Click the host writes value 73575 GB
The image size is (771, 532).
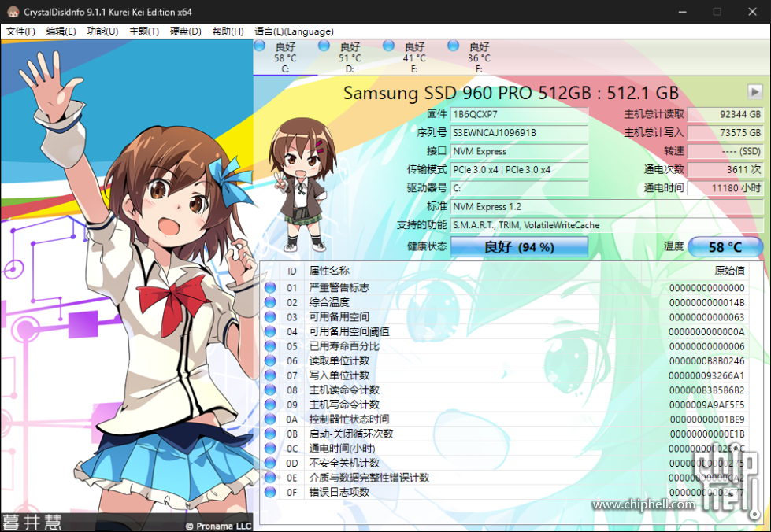pyautogui.click(x=725, y=133)
